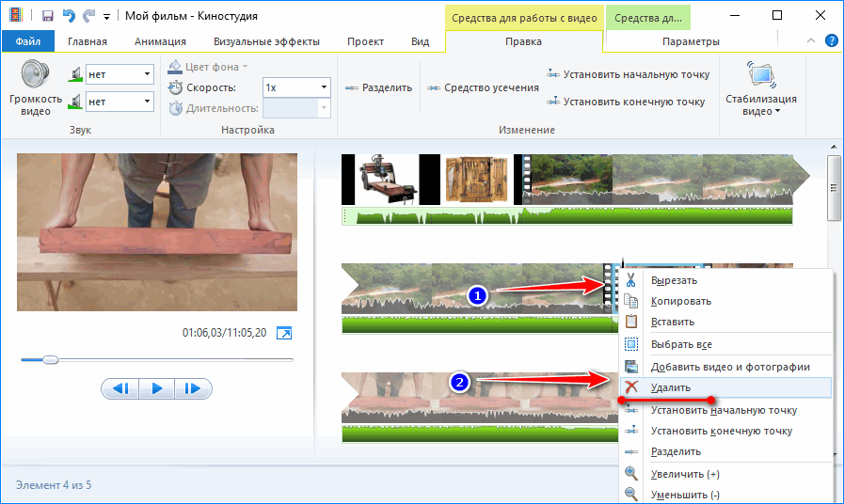Screen dimensions: 844x504
Task: Click the full screen preview icon
Action: click(284, 333)
